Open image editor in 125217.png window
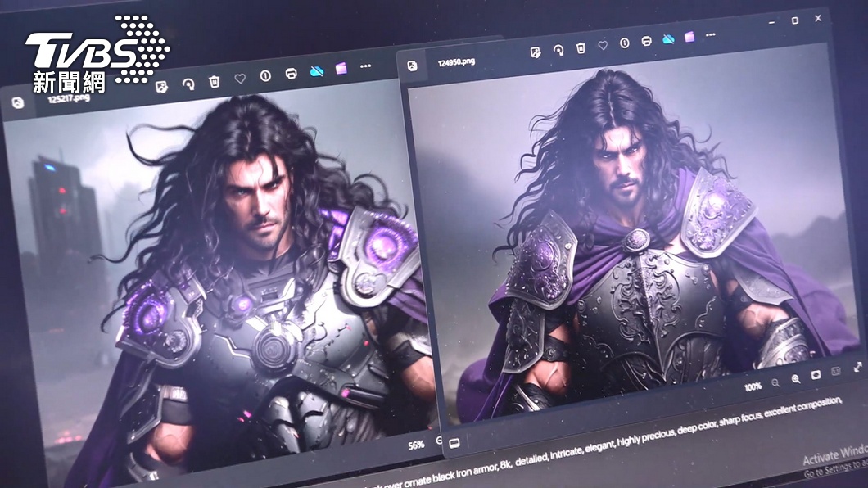The image size is (868, 488). [161, 87]
